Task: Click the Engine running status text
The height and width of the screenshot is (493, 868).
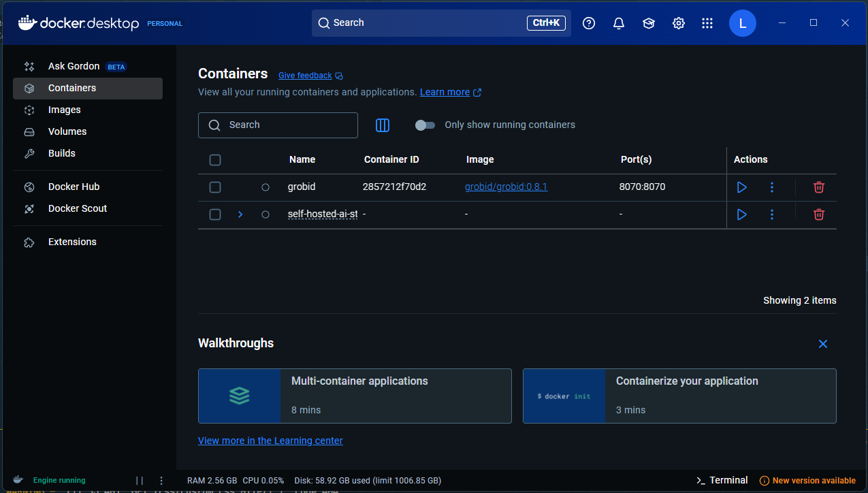Action: coord(59,480)
